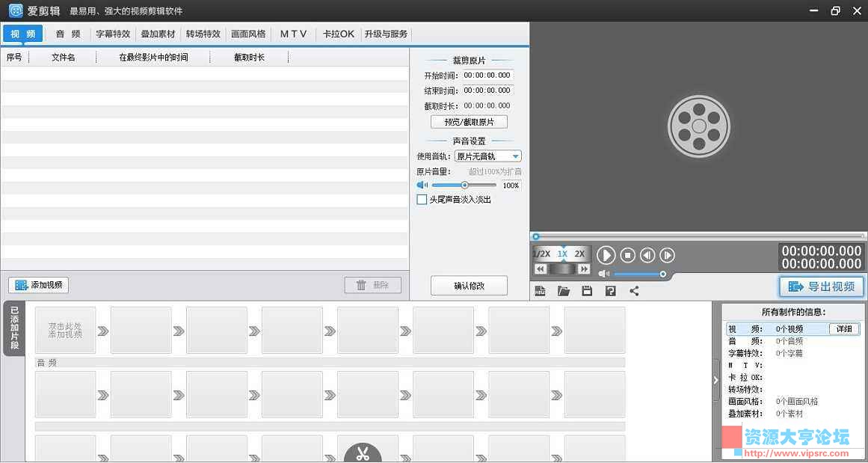Open an existing project via the folder icon
This screenshot has height=463, width=868.
(x=564, y=291)
